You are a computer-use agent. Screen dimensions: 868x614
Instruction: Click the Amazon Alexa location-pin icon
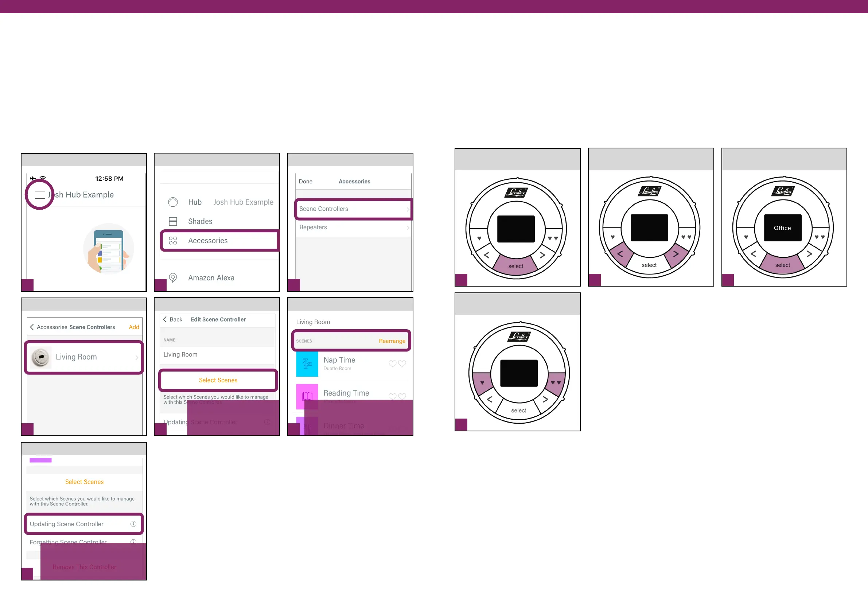coord(173,278)
